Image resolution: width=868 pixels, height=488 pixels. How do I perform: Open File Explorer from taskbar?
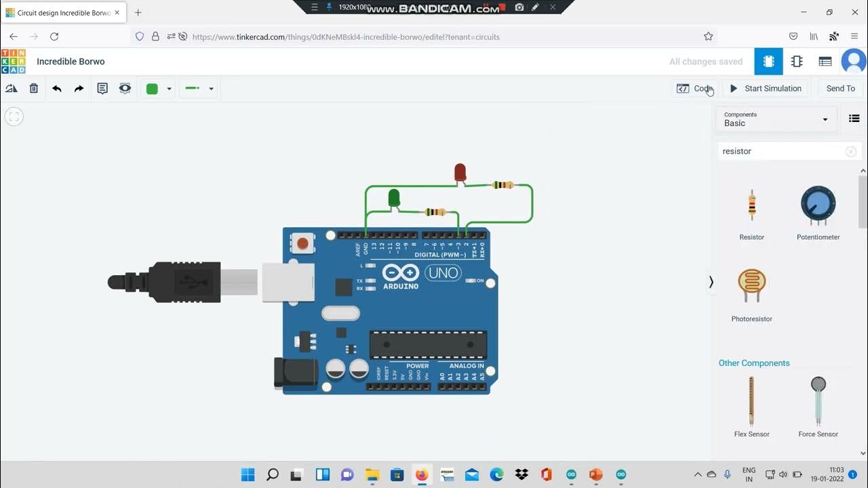(x=372, y=474)
